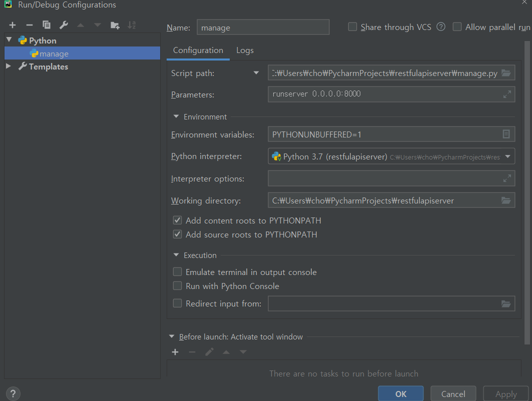Browse for working directory folder
Screen dimensions: 532x401
point(506,200)
